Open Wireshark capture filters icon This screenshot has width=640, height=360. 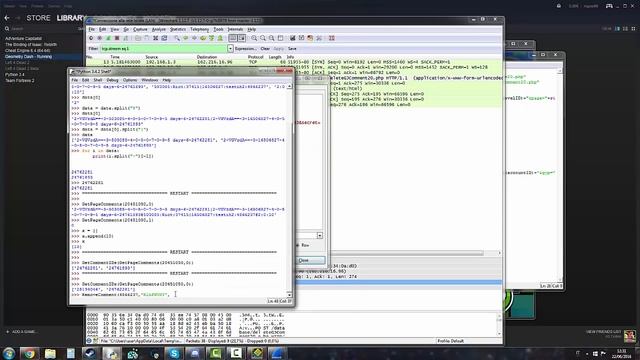click(x=292, y=38)
